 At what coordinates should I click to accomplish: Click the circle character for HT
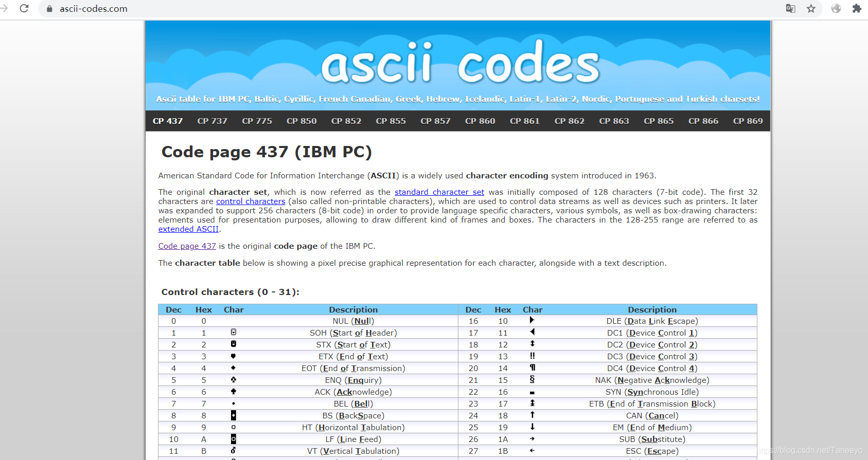(234, 427)
